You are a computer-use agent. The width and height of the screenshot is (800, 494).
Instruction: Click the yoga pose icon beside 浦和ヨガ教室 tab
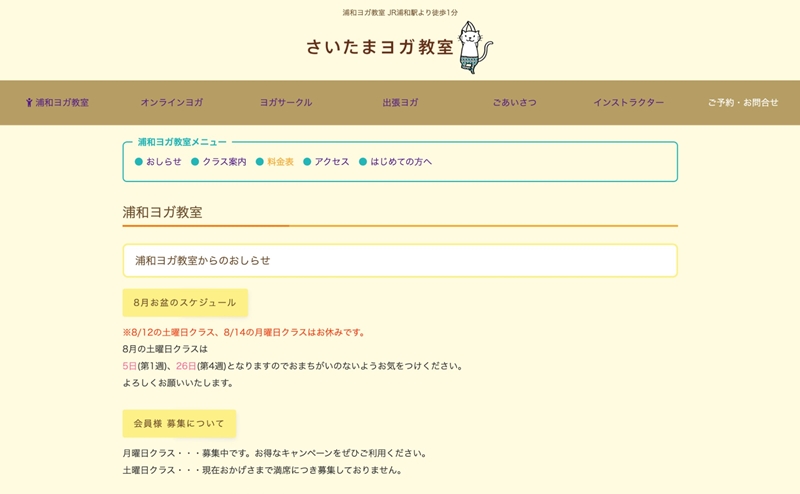pyautogui.click(x=29, y=102)
